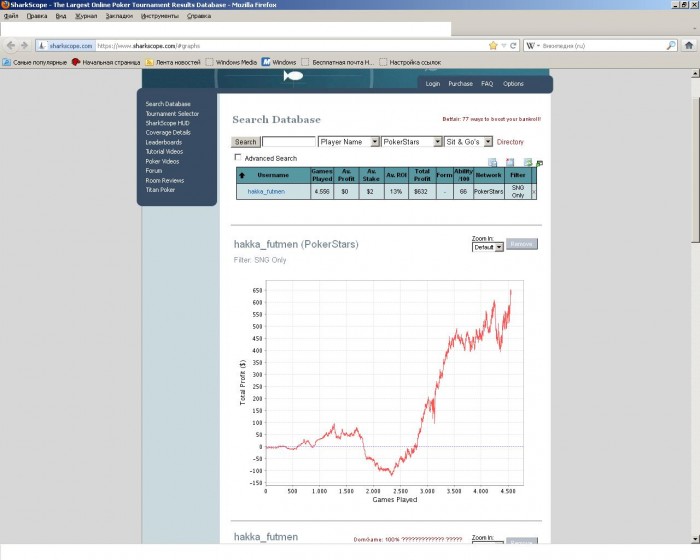Open the FAQ link
Screen dimensions: 700x560
[487, 84]
